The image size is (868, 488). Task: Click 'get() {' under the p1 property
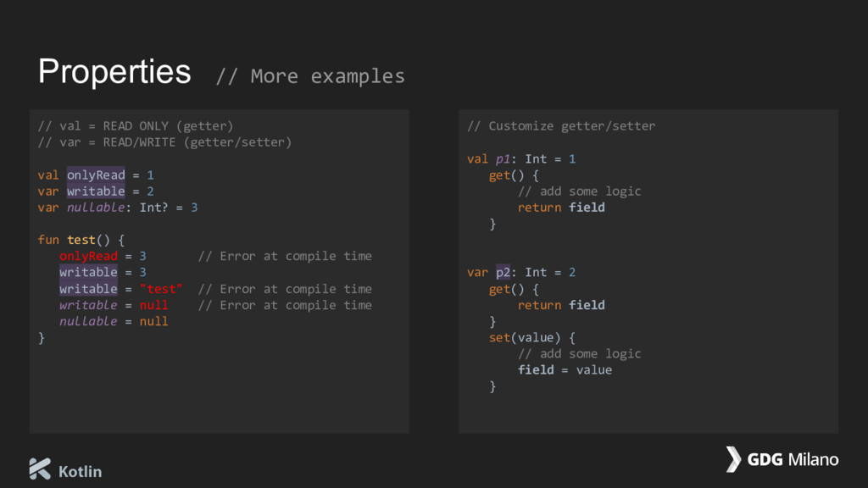(514, 175)
